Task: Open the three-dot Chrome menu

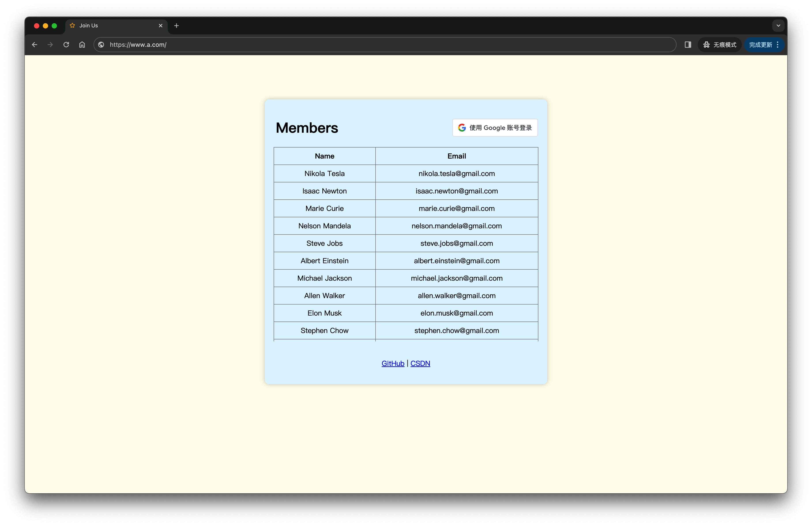Action: pos(778,45)
